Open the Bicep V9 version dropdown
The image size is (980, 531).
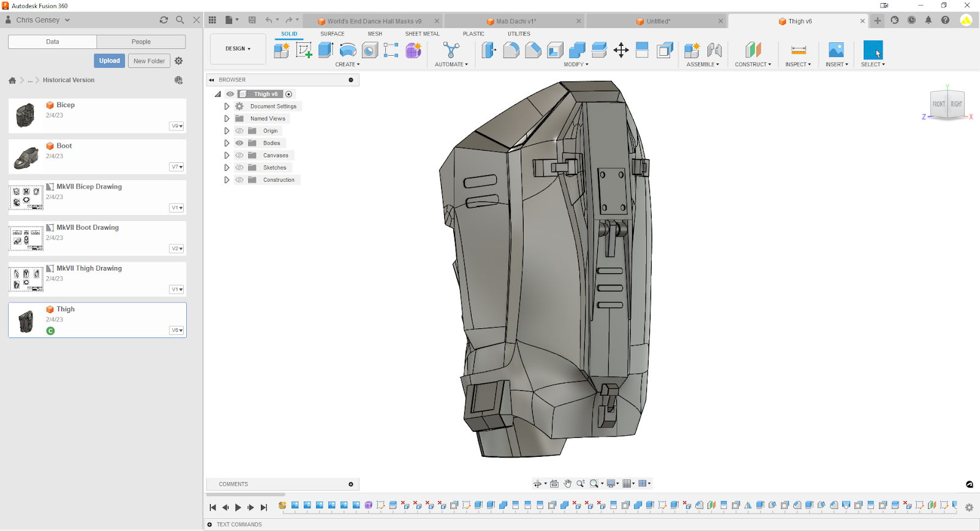click(x=177, y=126)
